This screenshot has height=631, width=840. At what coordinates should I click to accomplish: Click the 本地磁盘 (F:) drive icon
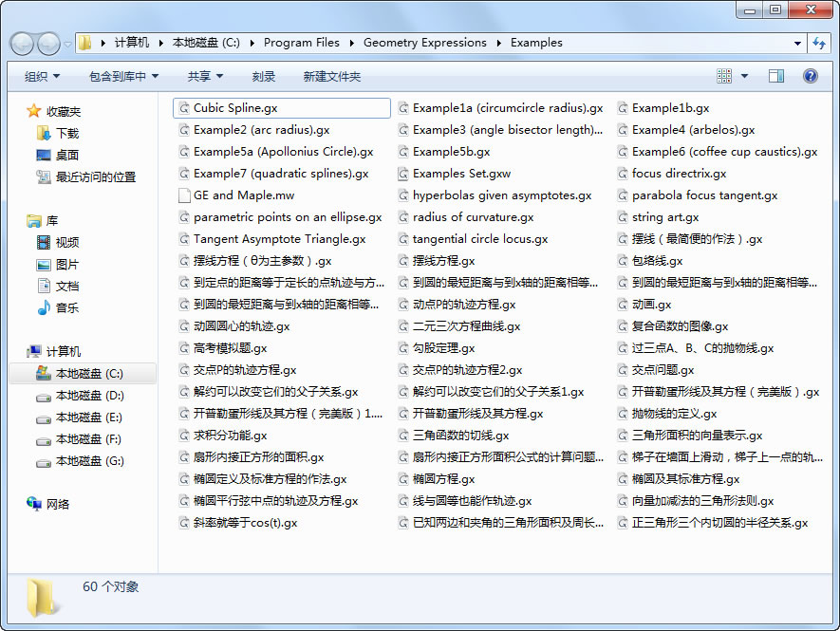click(x=44, y=440)
